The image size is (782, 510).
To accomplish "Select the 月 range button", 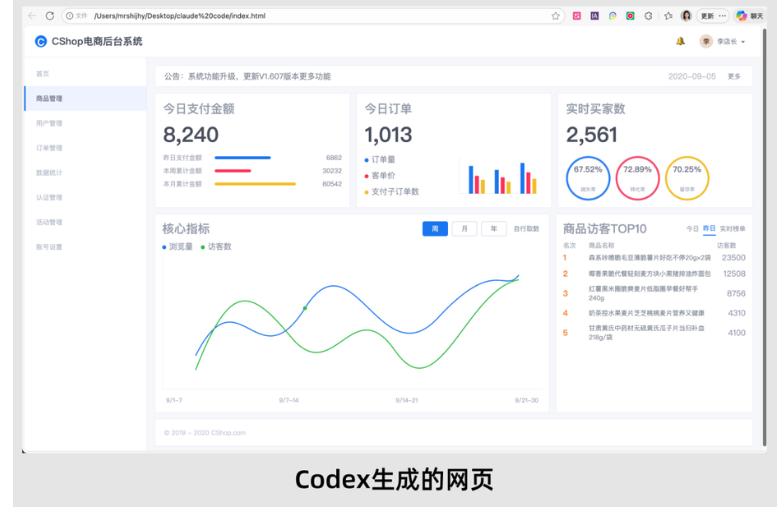I will click(x=464, y=229).
